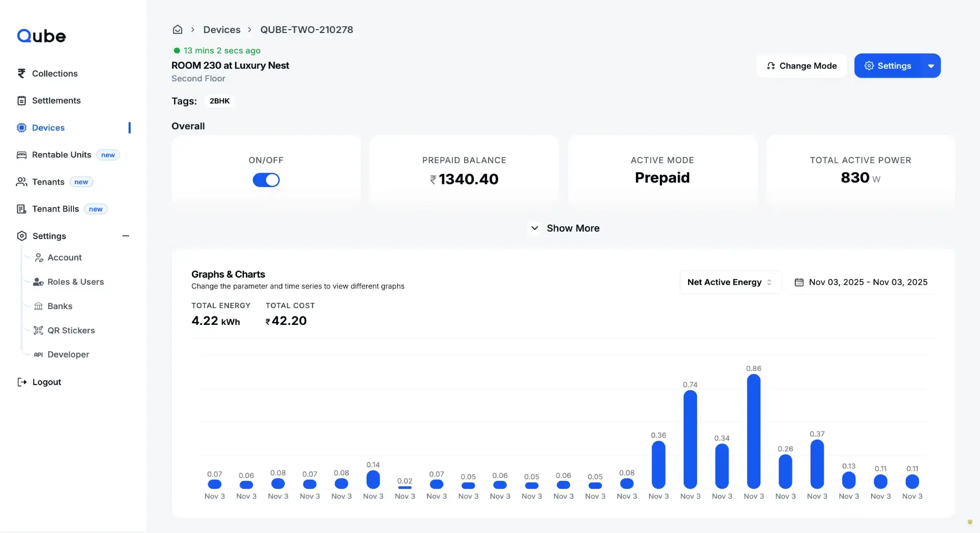Click the blue Settings button

tap(888, 66)
